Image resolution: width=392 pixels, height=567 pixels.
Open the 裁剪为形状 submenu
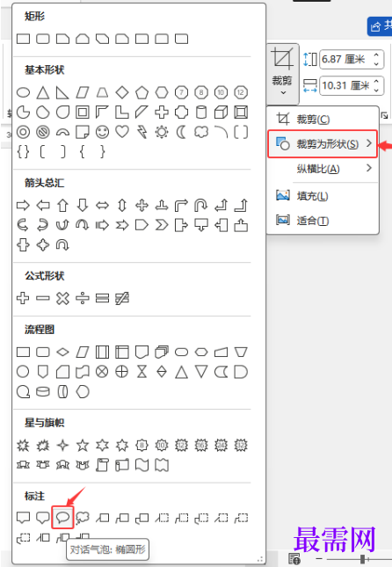click(x=323, y=144)
